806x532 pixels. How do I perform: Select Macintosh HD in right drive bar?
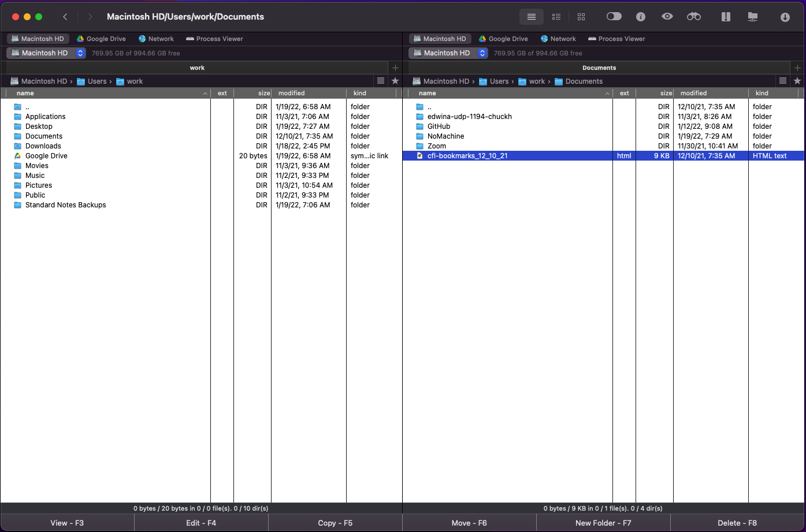click(440, 39)
